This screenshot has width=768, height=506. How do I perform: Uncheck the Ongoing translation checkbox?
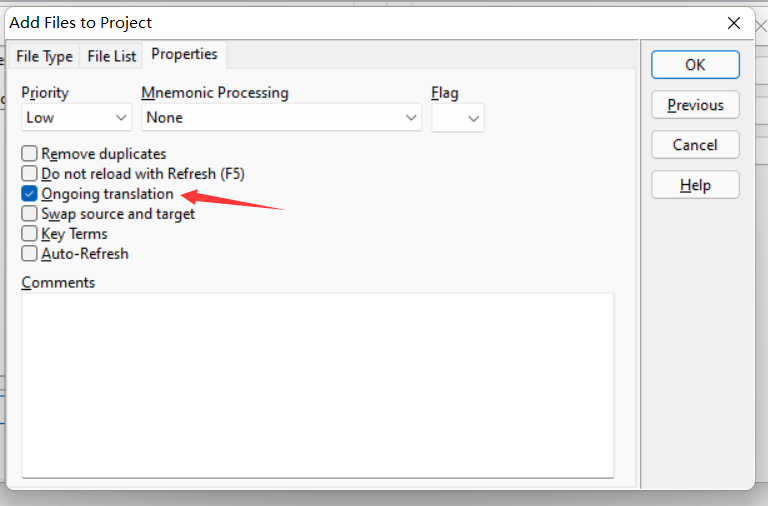click(x=30, y=194)
